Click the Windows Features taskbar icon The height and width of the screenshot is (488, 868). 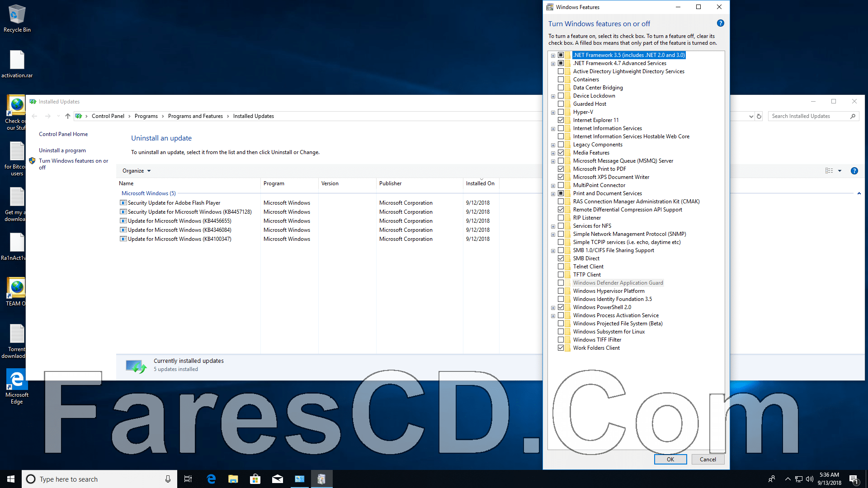(321, 479)
